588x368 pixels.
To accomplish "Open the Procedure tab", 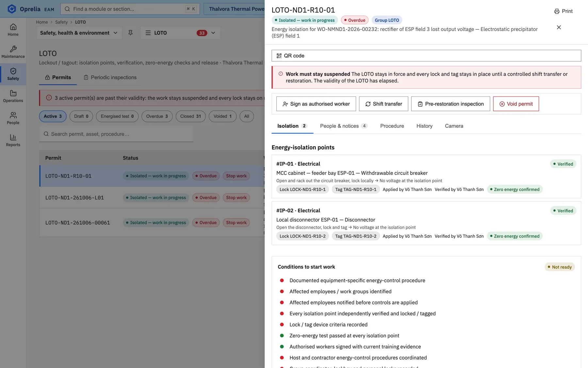I will click(392, 126).
